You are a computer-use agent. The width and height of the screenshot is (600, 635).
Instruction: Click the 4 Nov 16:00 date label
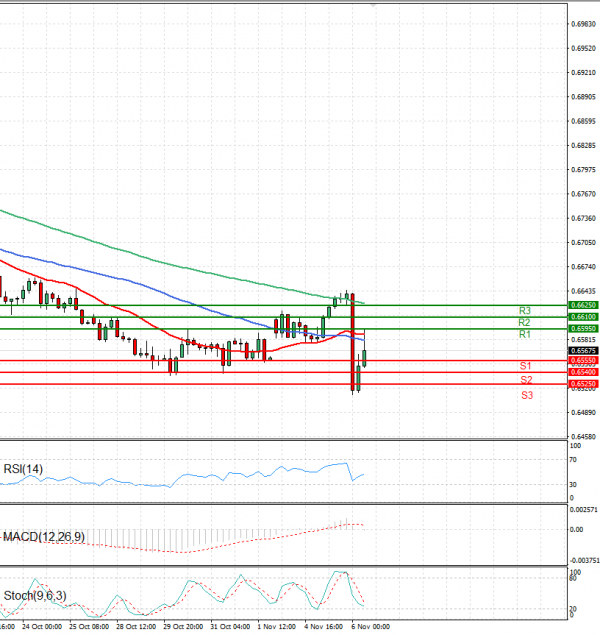click(x=324, y=627)
